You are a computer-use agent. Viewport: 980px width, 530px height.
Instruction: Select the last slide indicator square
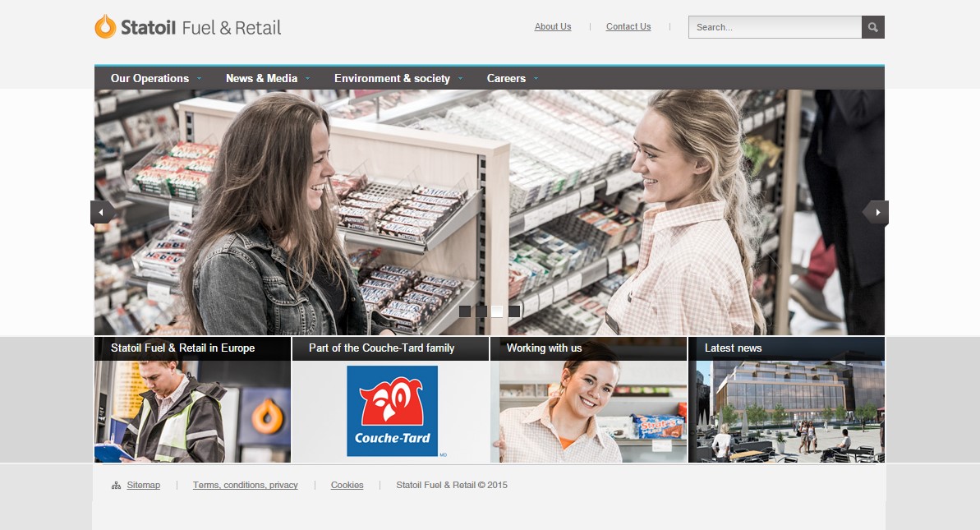(514, 311)
